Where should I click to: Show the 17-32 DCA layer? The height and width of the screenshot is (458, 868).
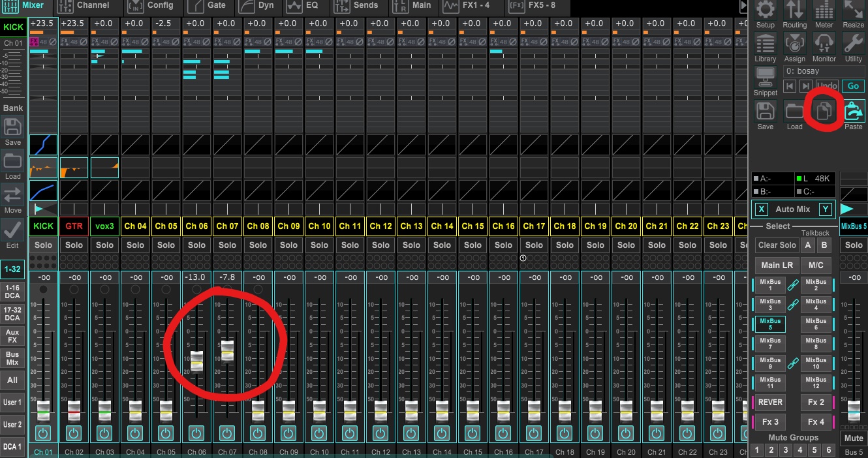click(12, 314)
